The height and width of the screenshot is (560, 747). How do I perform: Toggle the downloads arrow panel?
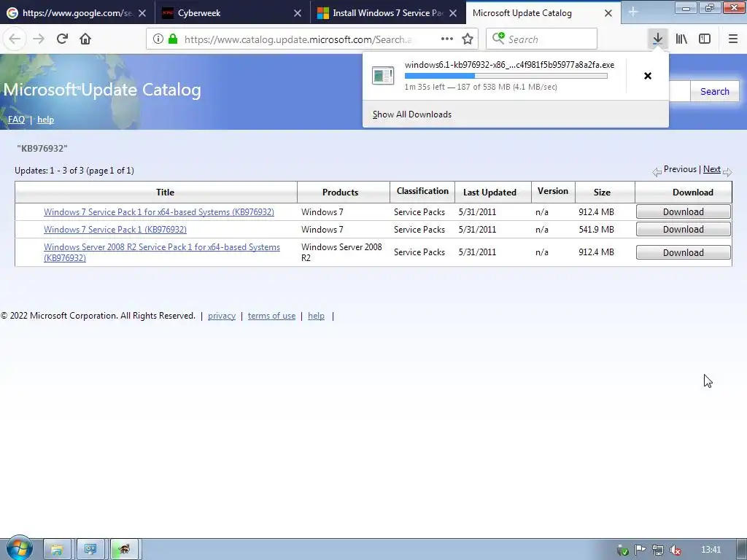657,39
